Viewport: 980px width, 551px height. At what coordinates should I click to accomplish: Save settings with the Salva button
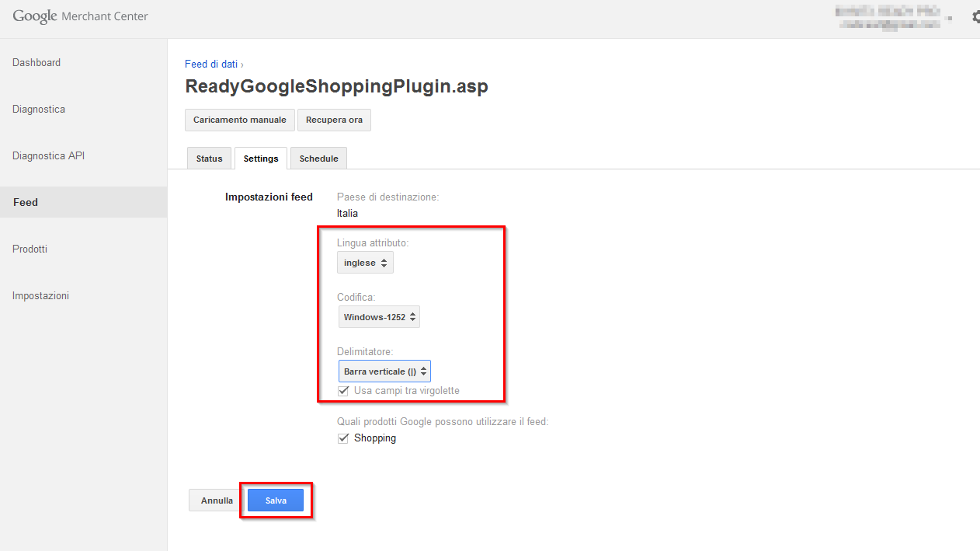(276, 500)
